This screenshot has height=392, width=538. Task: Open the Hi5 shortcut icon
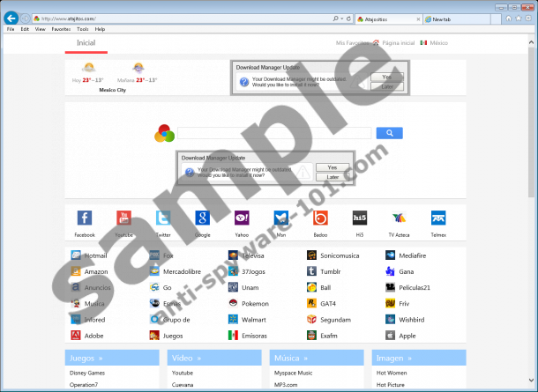(x=359, y=218)
